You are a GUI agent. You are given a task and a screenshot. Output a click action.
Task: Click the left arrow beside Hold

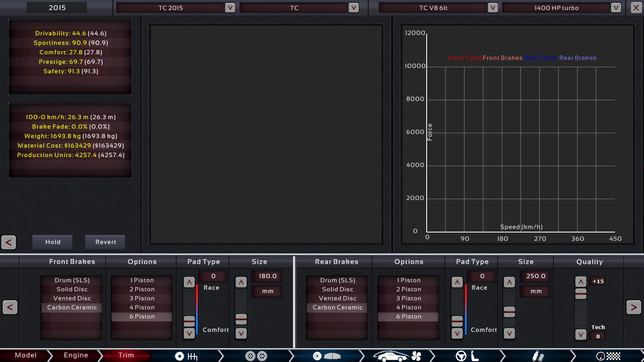point(8,242)
